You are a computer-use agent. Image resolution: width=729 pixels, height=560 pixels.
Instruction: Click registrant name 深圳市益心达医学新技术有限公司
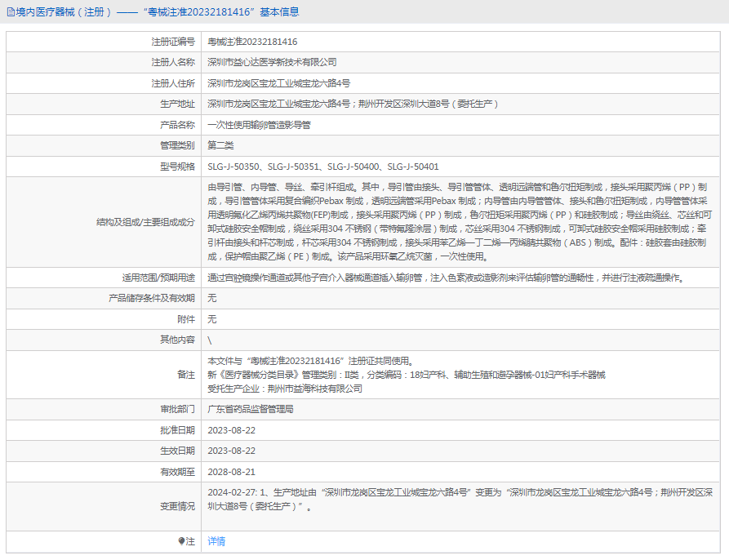point(272,62)
